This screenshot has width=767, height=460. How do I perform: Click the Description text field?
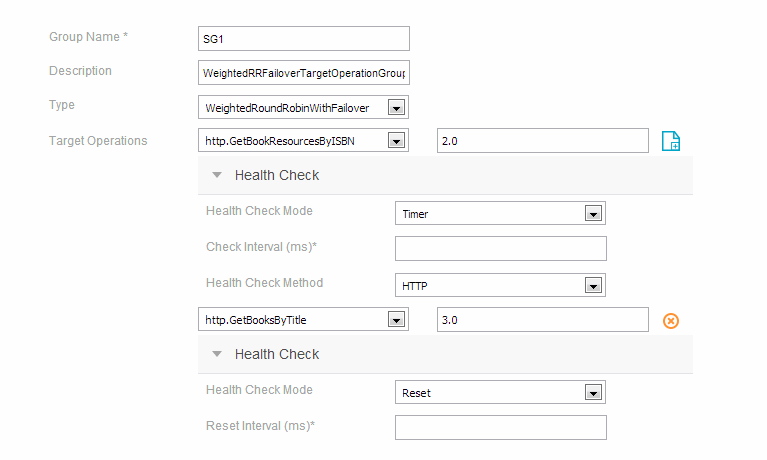coord(304,74)
